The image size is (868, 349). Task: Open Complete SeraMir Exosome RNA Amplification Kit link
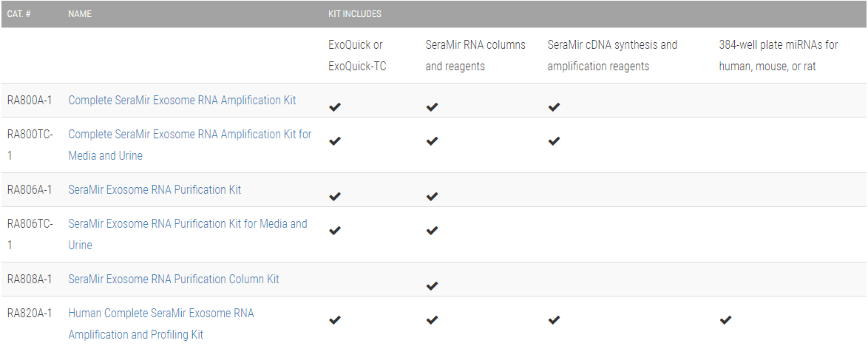click(x=182, y=100)
